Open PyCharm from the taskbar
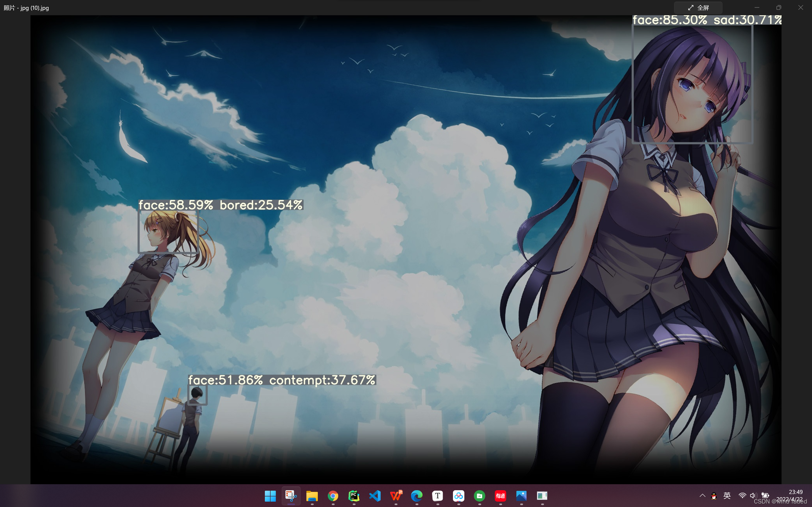 (x=354, y=496)
